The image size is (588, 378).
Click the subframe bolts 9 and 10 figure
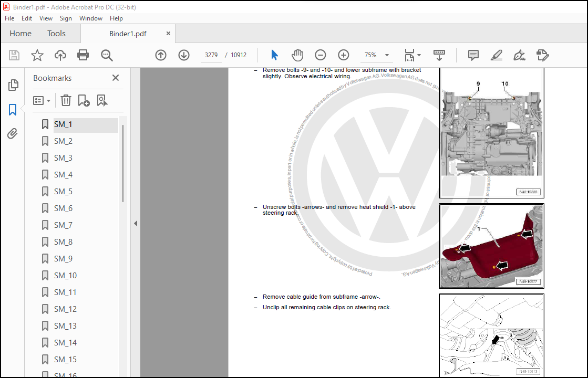pos(491,133)
